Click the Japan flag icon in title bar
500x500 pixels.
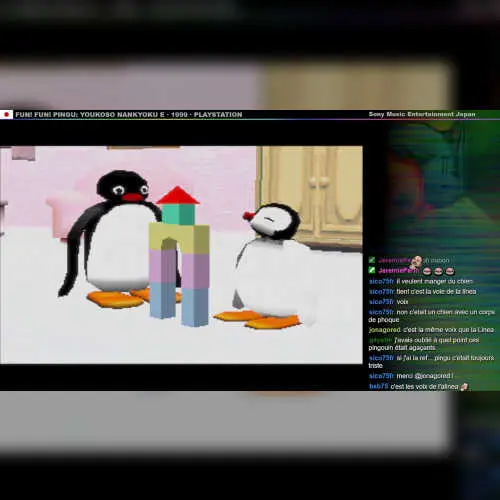pos(6,114)
